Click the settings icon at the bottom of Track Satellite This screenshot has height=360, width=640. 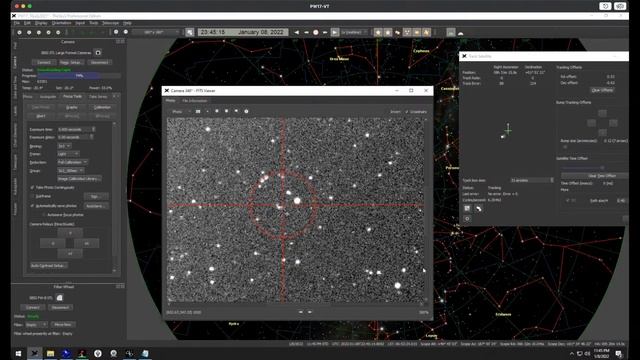click(x=467, y=219)
